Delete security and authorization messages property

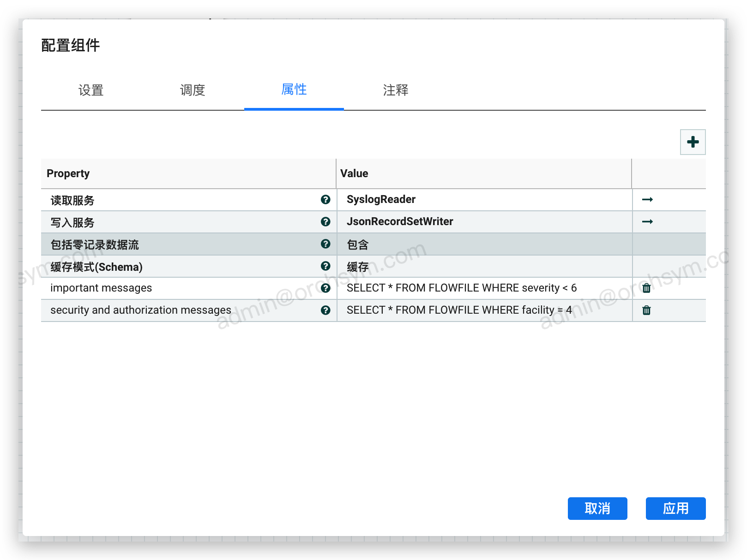tap(646, 310)
